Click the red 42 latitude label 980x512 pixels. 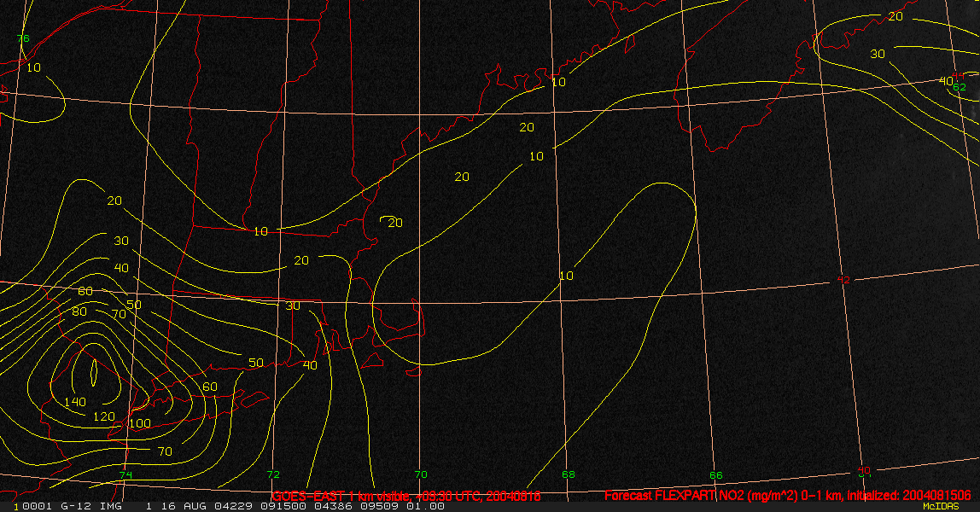tap(843, 280)
